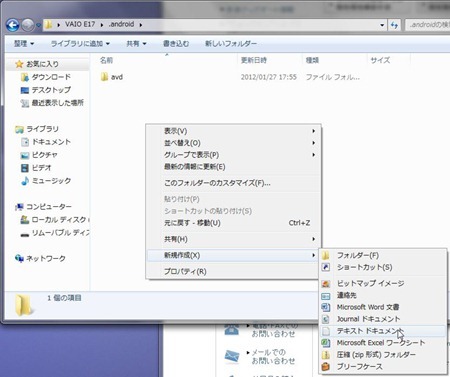Go back with the Explorer back arrow
450x377 pixels.
[13, 25]
